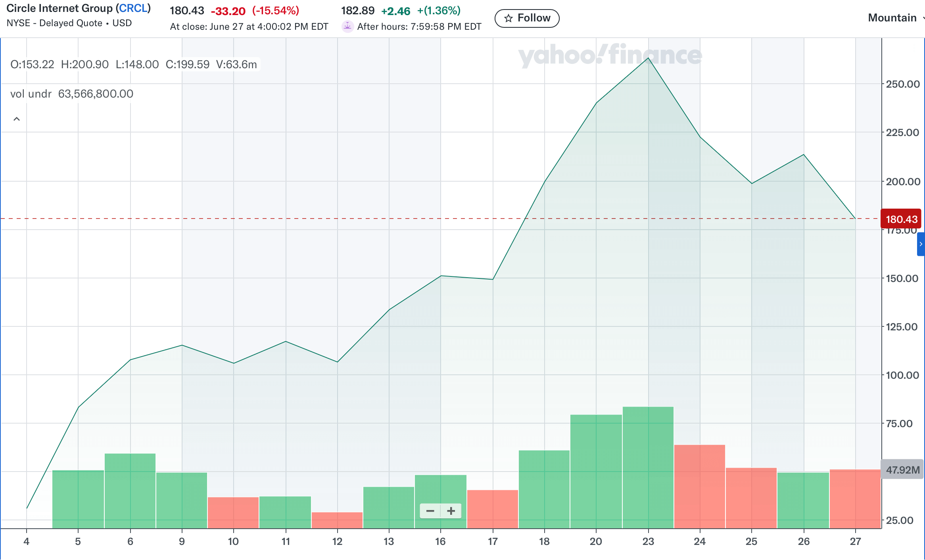Image resolution: width=925 pixels, height=560 pixels.
Task: Click the H:200.90 high value
Action: coord(84,64)
